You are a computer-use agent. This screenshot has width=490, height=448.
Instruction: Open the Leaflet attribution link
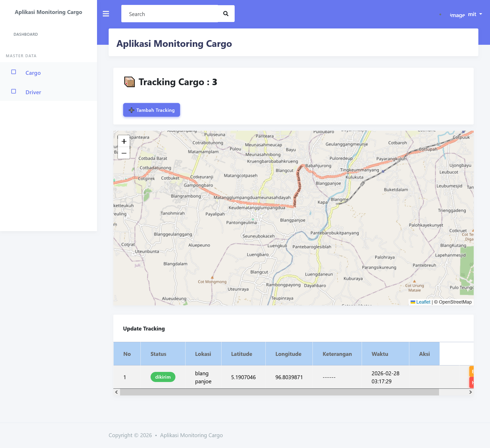coord(423,302)
